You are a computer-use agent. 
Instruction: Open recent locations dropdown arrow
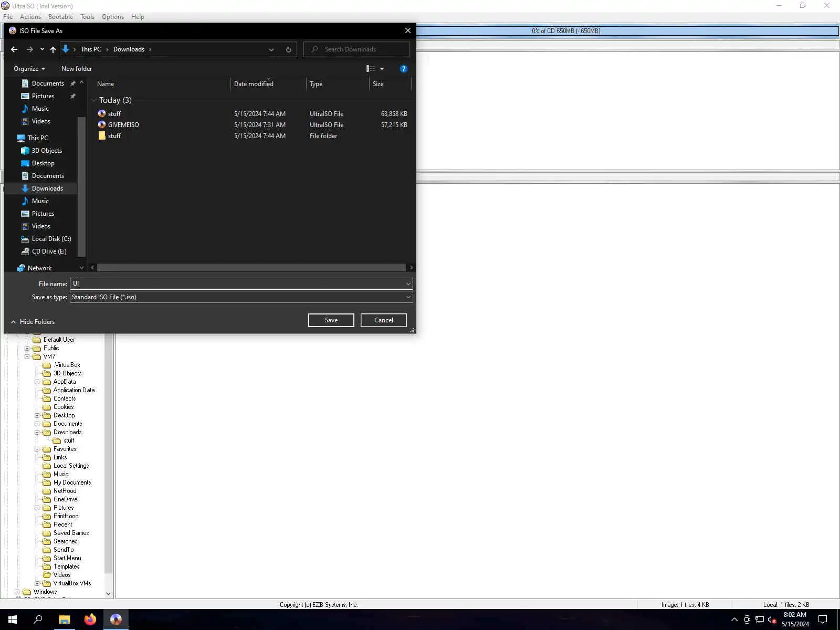(x=42, y=49)
